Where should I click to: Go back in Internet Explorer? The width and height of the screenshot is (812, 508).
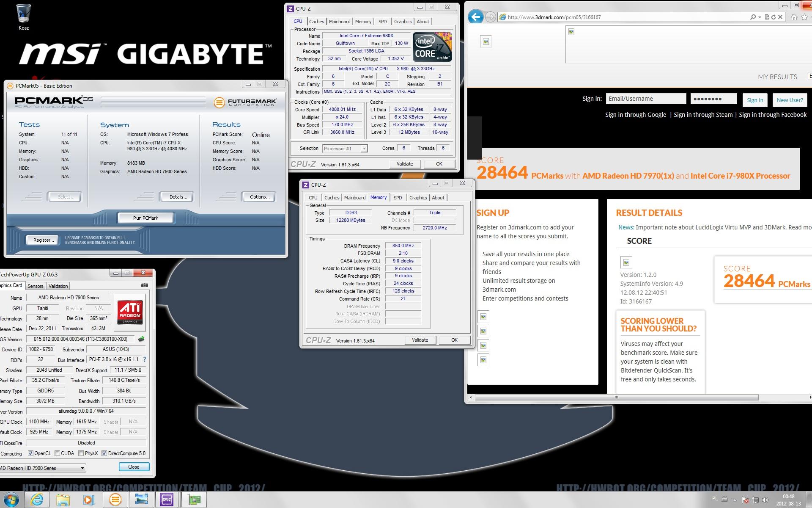click(x=476, y=17)
